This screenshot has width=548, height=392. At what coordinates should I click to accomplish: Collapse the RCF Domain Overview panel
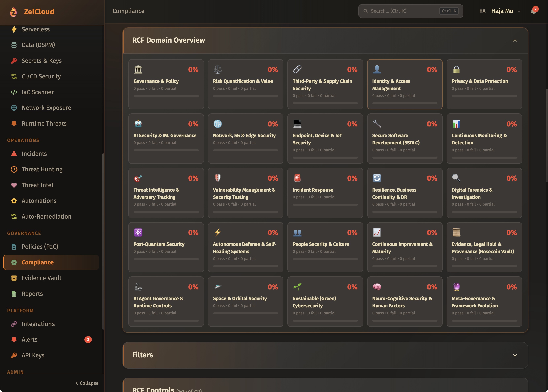click(x=515, y=40)
